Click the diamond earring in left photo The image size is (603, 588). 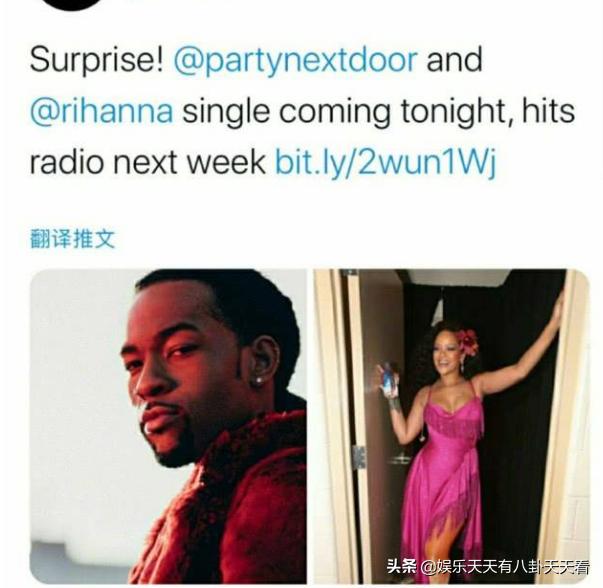coord(259,379)
